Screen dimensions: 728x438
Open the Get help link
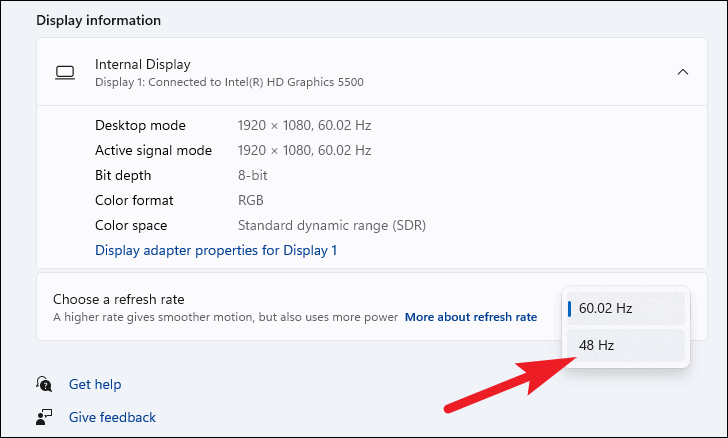(95, 384)
